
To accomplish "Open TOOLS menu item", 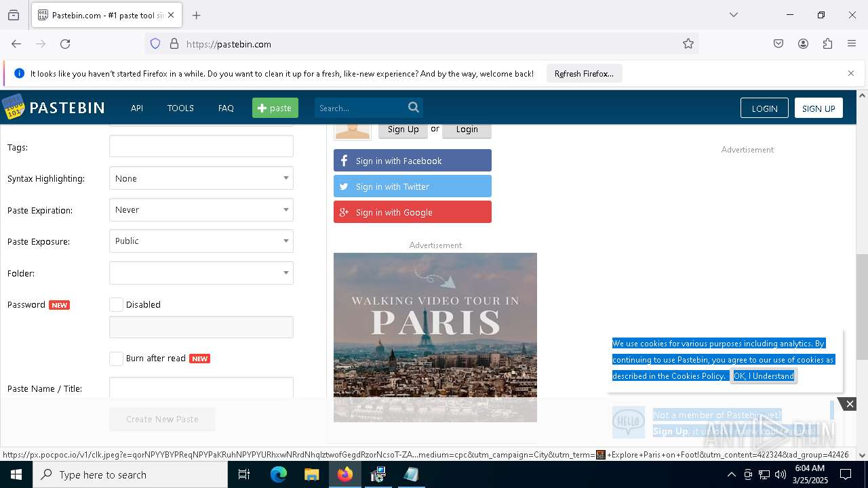I will [180, 108].
